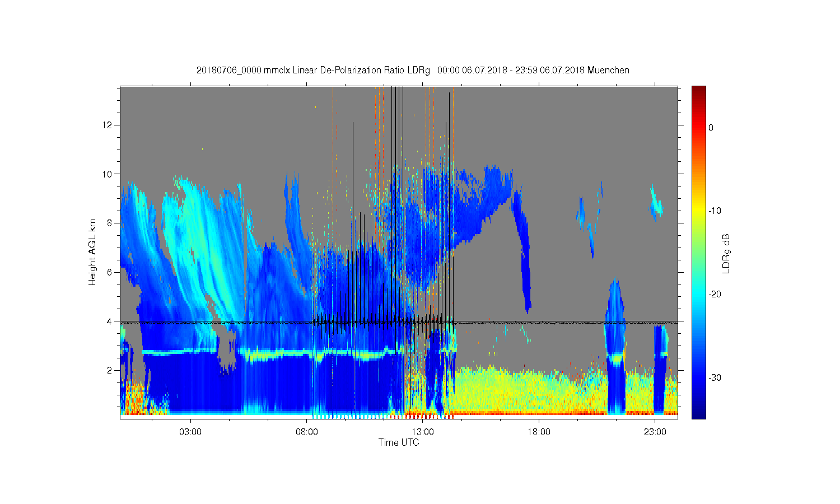Click the LDRg colorbar gradient

698,252
